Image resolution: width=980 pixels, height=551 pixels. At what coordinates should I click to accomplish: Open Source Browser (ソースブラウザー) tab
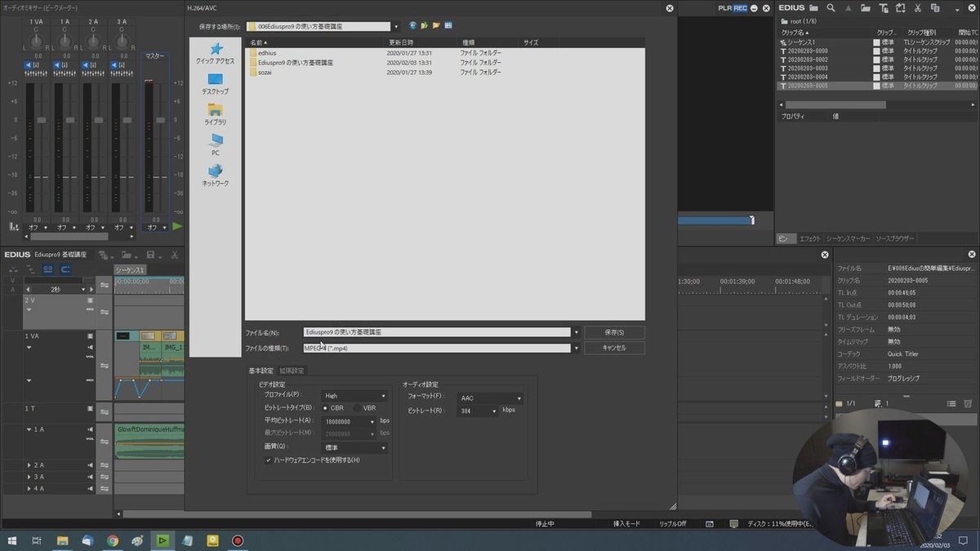tap(894, 238)
